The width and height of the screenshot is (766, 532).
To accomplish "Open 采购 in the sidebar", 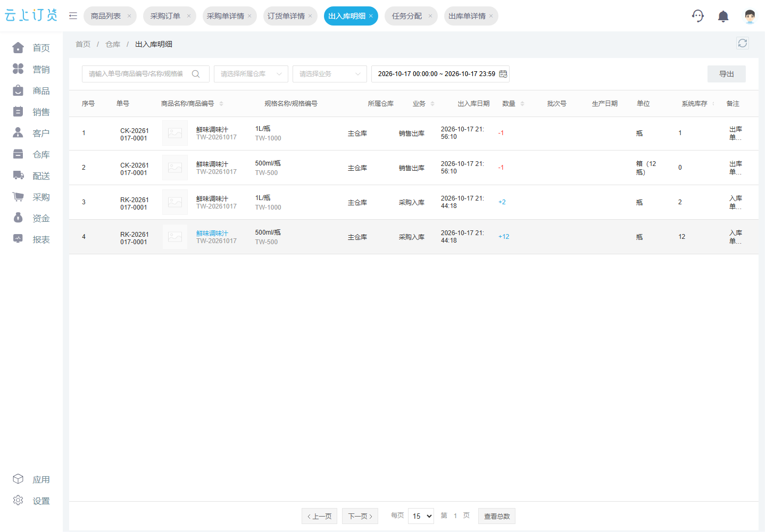I will click(31, 197).
